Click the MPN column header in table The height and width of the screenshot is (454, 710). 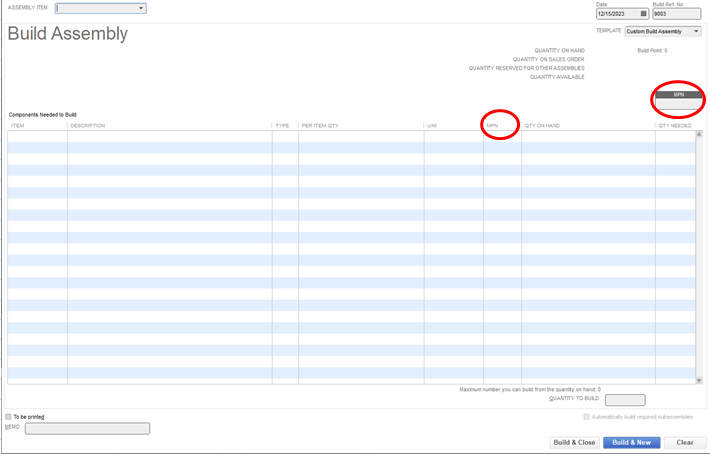click(x=492, y=125)
